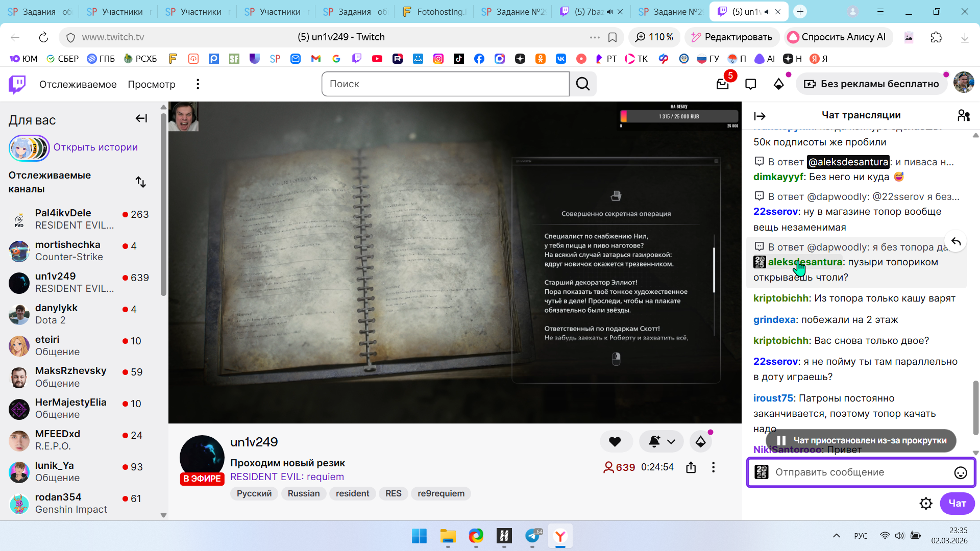
Task: Sort followed channels with arrows icon
Action: click(141, 182)
